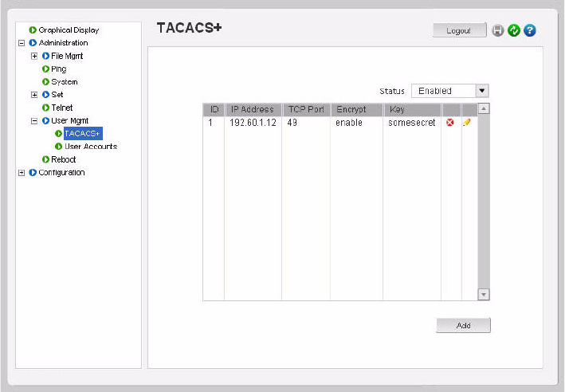Image resolution: width=565 pixels, height=392 pixels.
Task: Click the File Mgmt blue arrow icon
Action: point(45,56)
